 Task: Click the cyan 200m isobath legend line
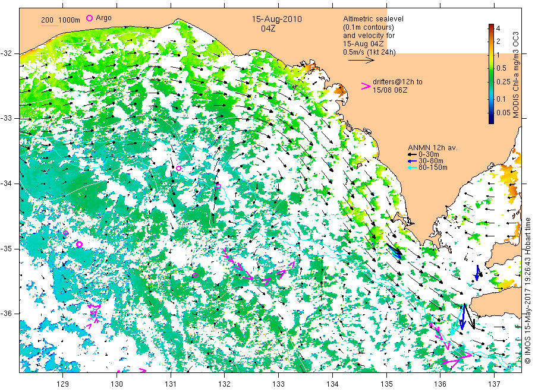coord(49,25)
